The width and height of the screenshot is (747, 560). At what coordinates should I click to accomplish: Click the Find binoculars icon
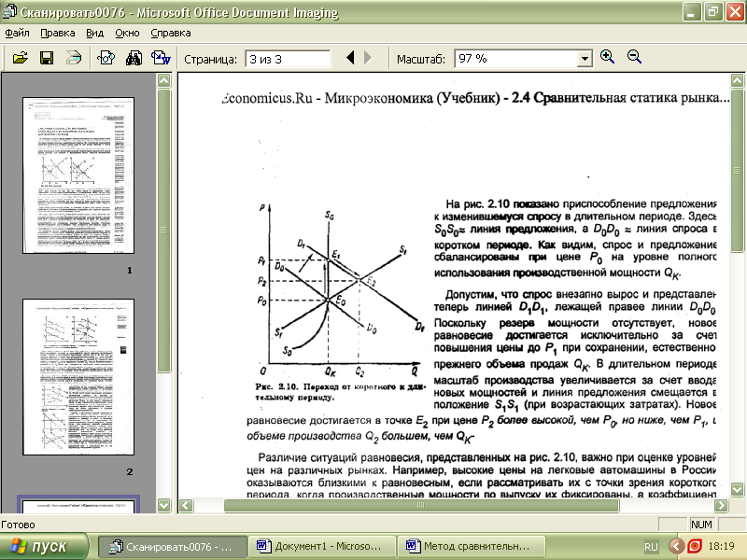pyautogui.click(x=134, y=58)
